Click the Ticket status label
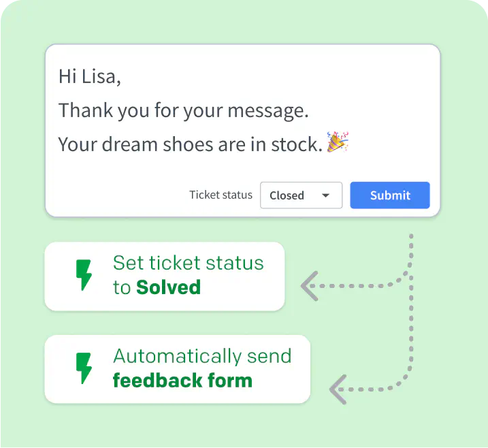Screen dimensions: 488x448 [x=221, y=195]
